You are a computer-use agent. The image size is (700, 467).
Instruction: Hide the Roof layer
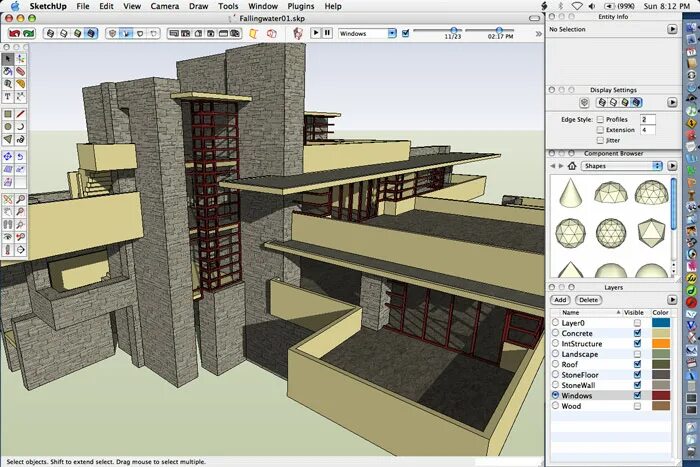point(637,364)
